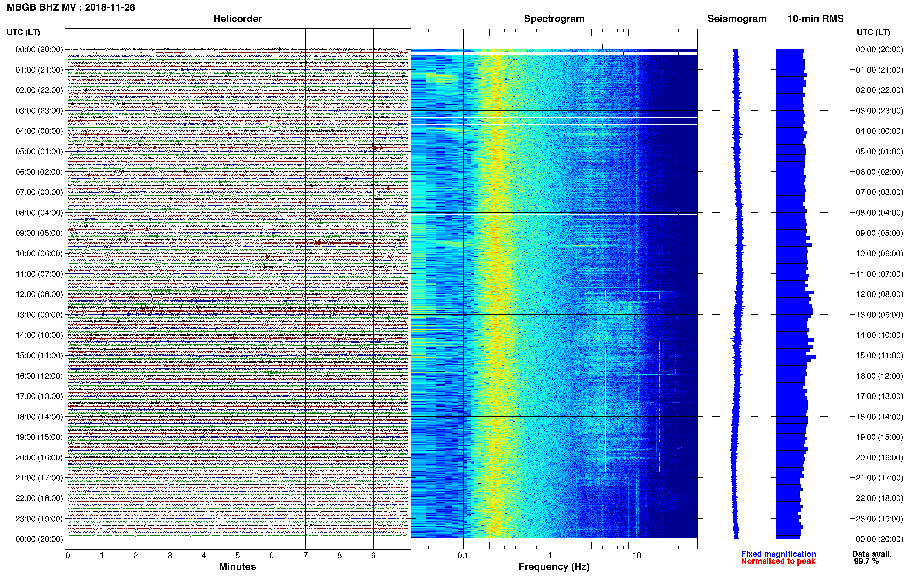Click minute tick label 4 on the helicorder axis
Screen dimensions: 924x578
pos(204,556)
